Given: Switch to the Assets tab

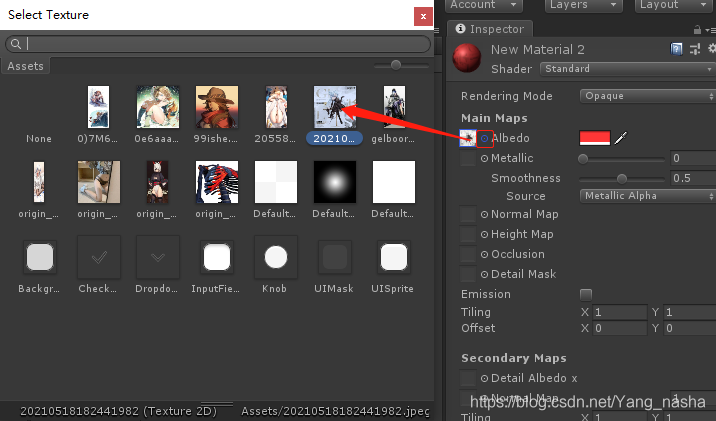Looking at the screenshot, I should pyautogui.click(x=25, y=66).
